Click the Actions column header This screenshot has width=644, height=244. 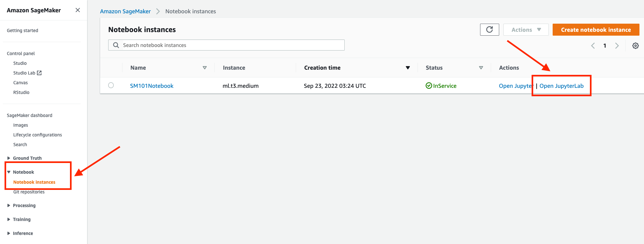(x=509, y=68)
